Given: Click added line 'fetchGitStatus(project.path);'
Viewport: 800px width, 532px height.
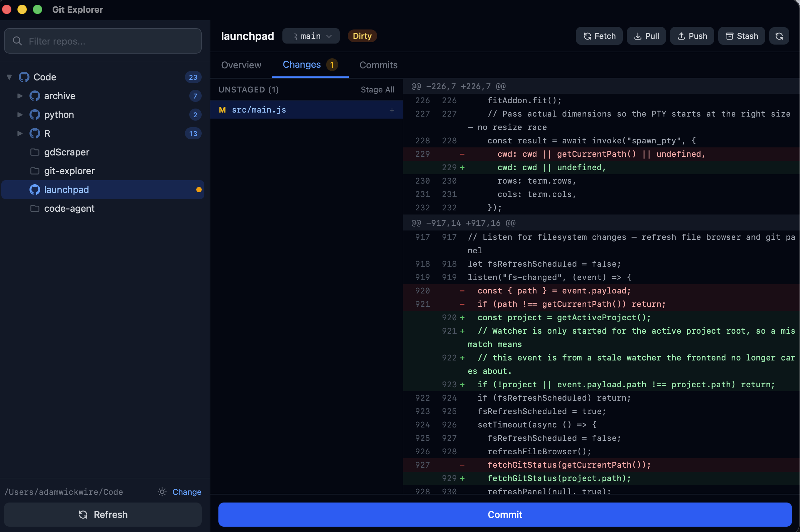Looking at the screenshot, I should pos(601,478).
